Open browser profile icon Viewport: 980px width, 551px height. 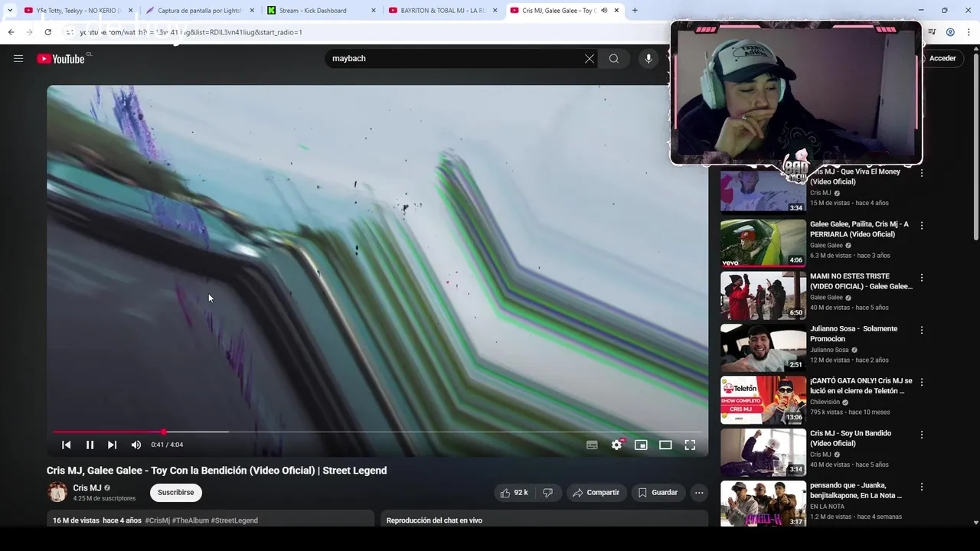click(950, 32)
